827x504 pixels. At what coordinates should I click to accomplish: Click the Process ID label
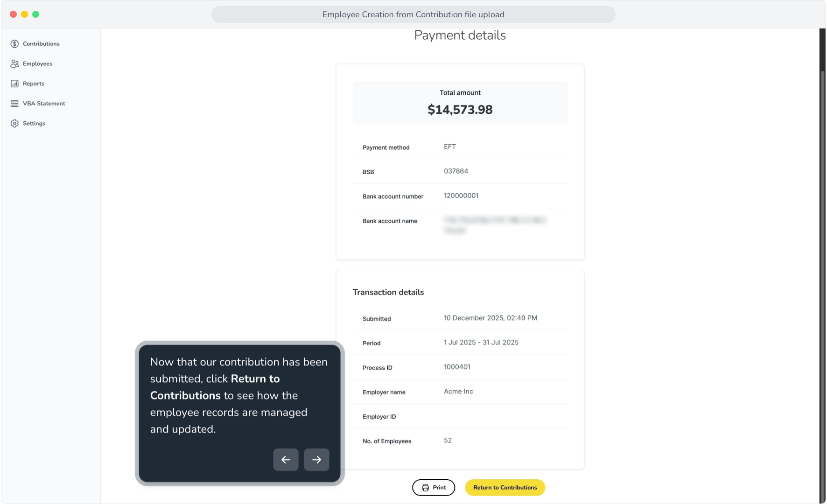[x=377, y=368]
